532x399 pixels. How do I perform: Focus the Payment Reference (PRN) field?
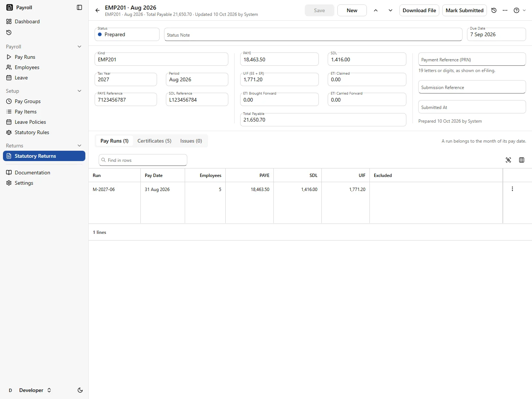coord(472,59)
